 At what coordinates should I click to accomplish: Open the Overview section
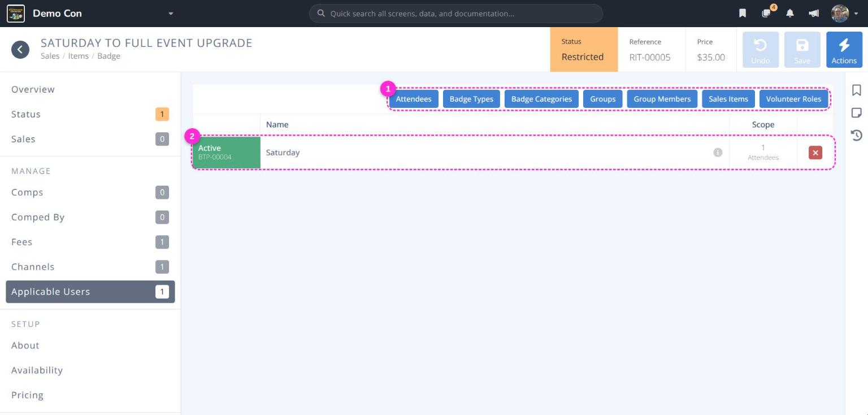coord(90,89)
